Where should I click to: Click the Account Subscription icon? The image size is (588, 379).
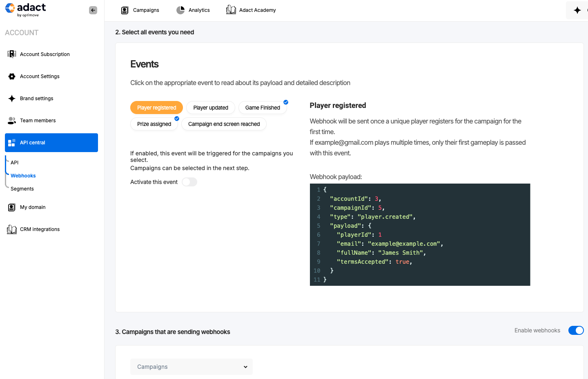pos(12,54)
